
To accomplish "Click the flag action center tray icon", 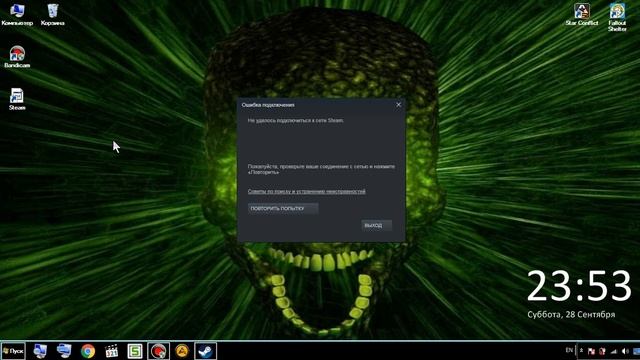I will [x=591, y=351].
